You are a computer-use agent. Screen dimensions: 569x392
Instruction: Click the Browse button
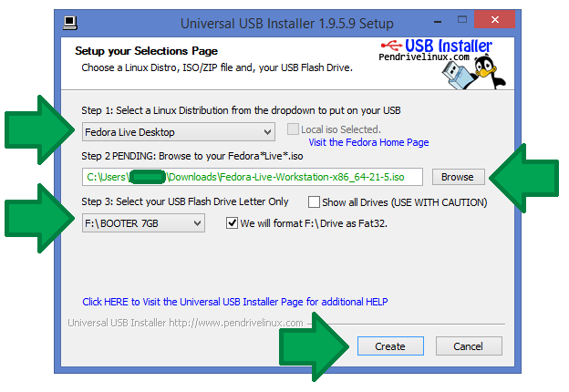point(458,177)
